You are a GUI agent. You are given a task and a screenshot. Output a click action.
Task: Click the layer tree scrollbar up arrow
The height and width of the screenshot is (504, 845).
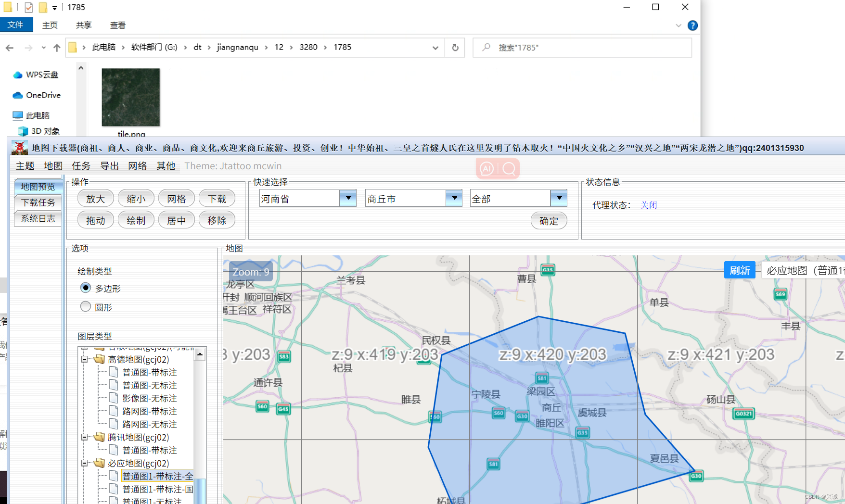[200, 354]
